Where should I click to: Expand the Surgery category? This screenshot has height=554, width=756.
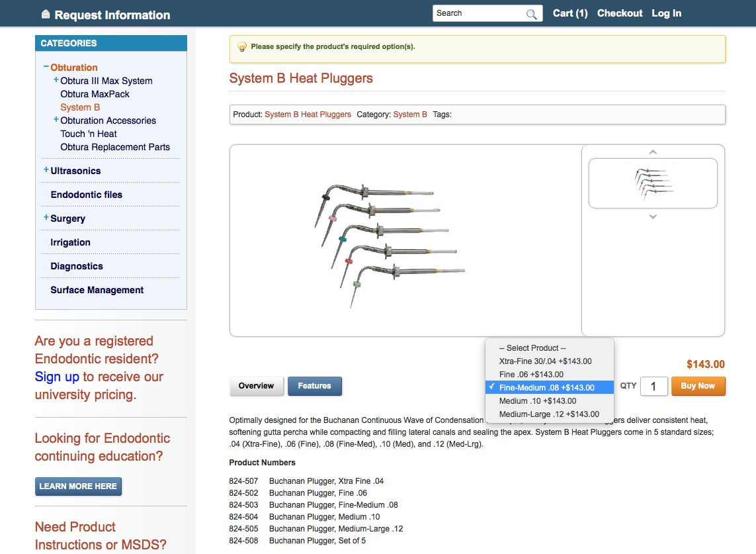46,217
